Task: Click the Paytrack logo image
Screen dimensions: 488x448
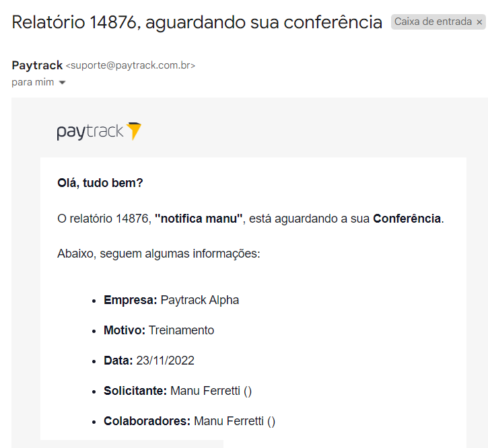Action: point(99,132)
